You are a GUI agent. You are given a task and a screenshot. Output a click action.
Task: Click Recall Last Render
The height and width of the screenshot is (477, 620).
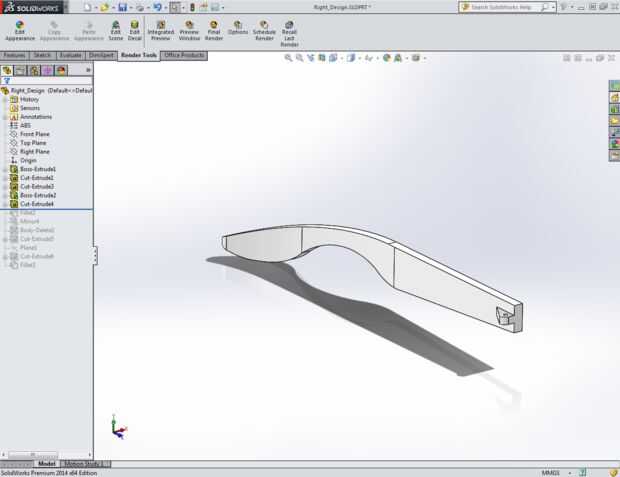289,34
